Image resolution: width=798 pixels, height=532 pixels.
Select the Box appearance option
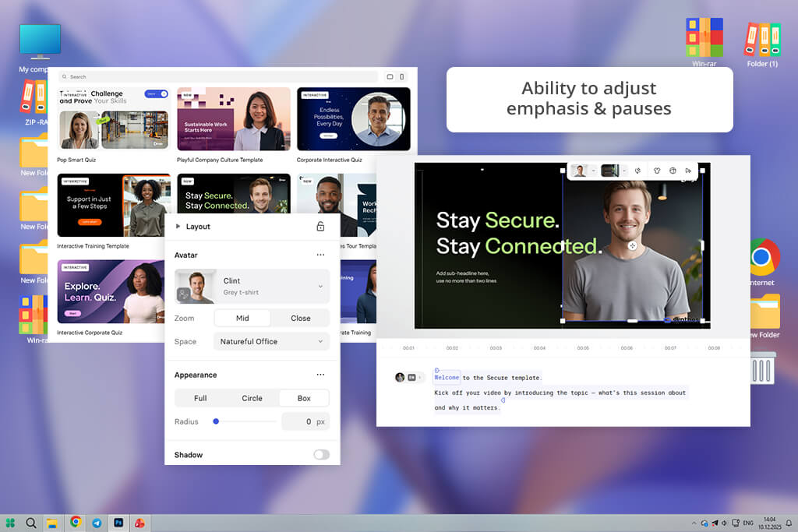tap(304, 398)
